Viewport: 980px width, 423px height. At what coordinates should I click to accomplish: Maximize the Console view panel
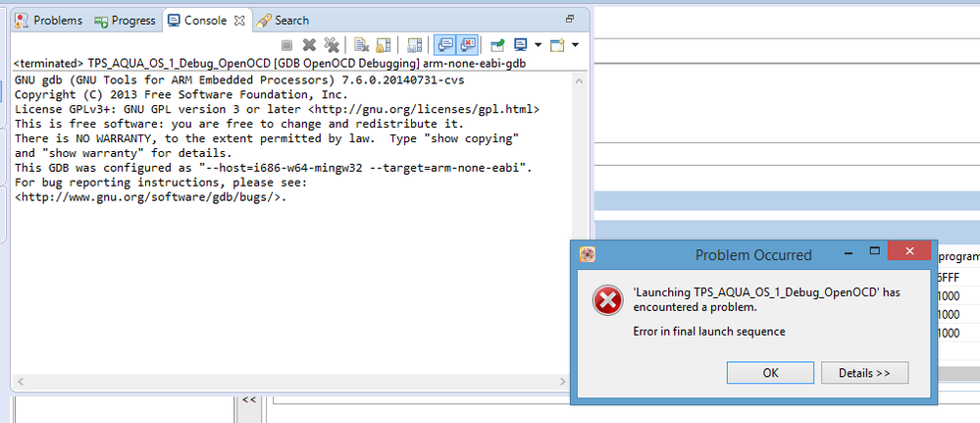click(x=570, y=20)
